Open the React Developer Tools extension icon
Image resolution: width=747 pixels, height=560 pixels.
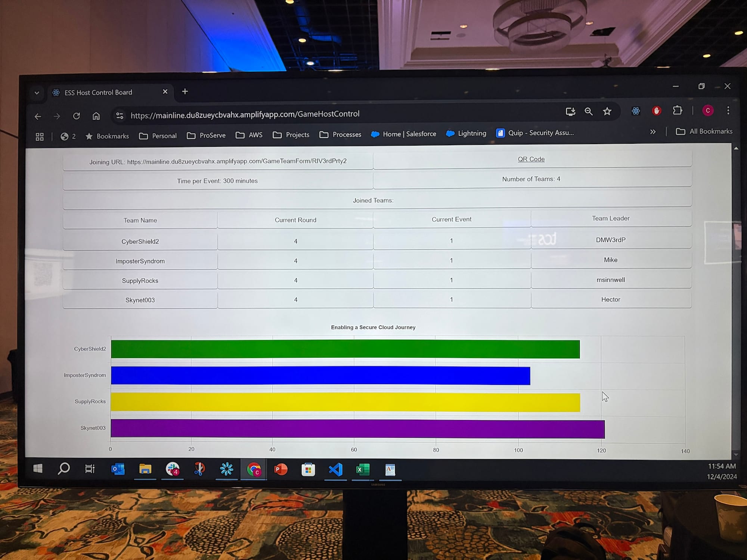click(x=636, y=111)
